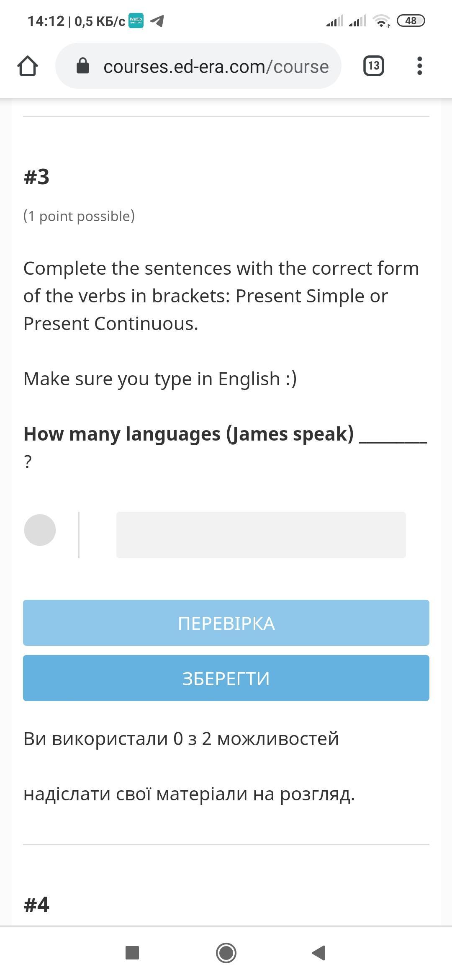Tap the Android recent apps square button

point(132,953)
